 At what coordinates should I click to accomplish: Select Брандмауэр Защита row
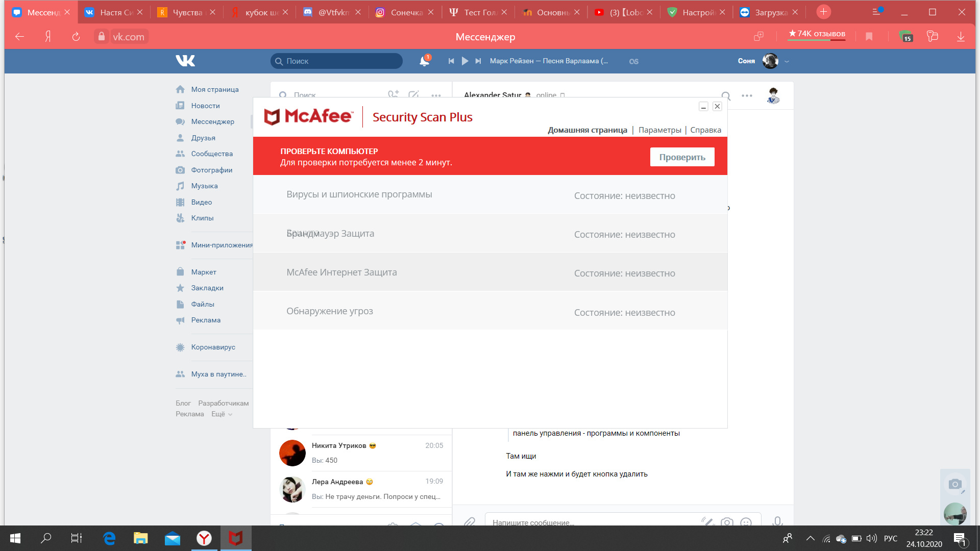[490, 234]
